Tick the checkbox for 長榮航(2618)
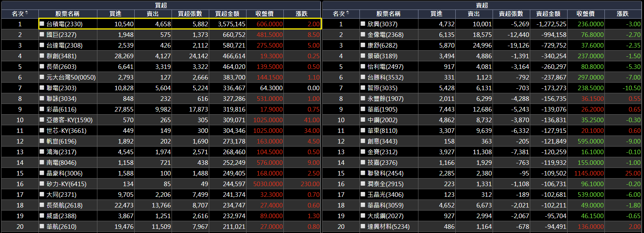 point(42,205)
